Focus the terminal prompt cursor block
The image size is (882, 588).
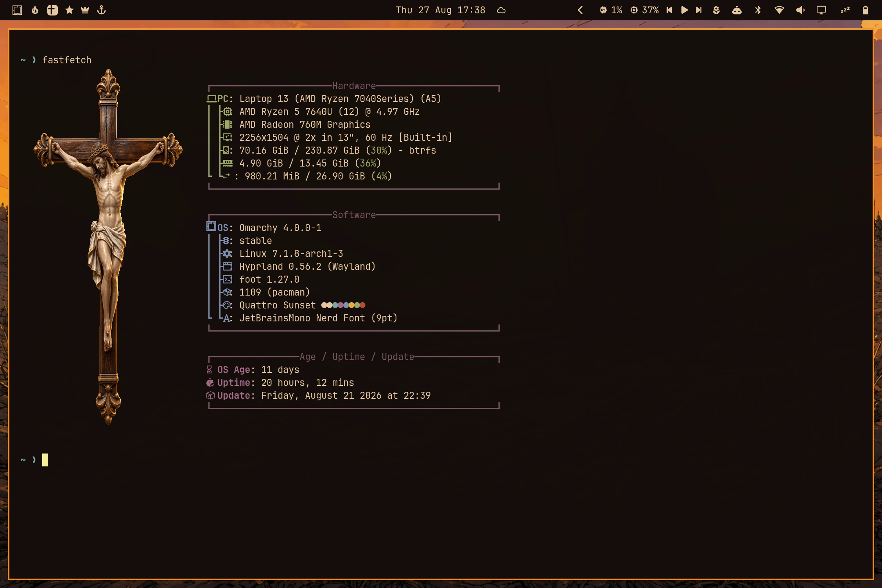45,460
